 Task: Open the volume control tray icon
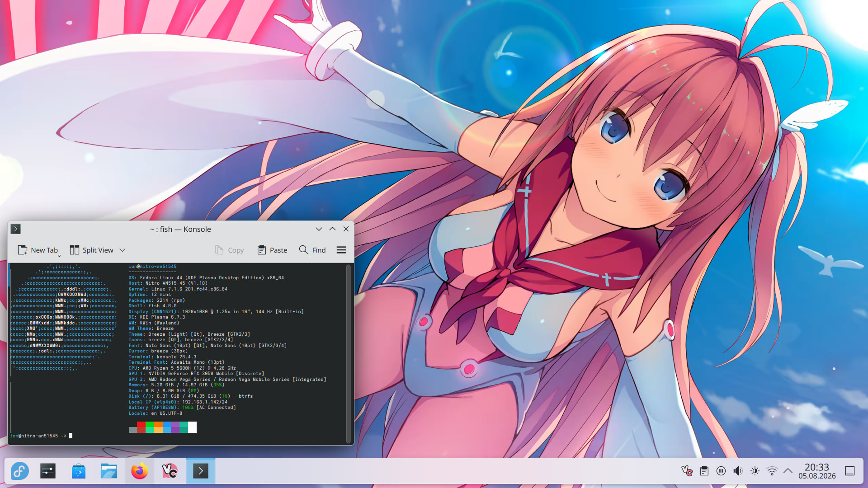click(x=738, y=471)
